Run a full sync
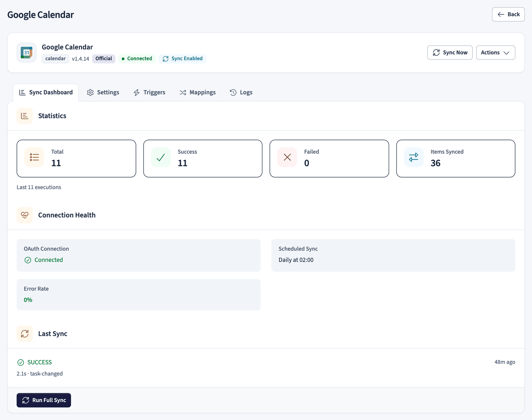 coord(44,400)
